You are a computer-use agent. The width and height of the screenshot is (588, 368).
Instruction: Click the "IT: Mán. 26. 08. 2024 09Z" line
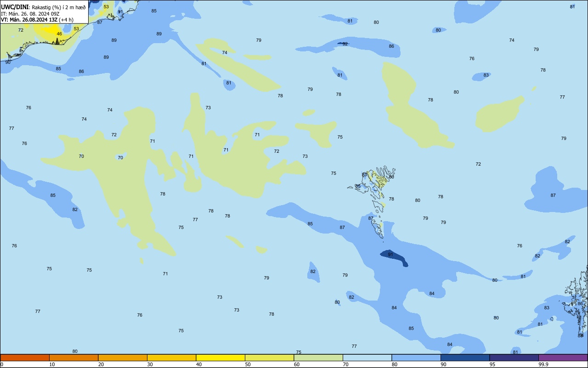30,14
